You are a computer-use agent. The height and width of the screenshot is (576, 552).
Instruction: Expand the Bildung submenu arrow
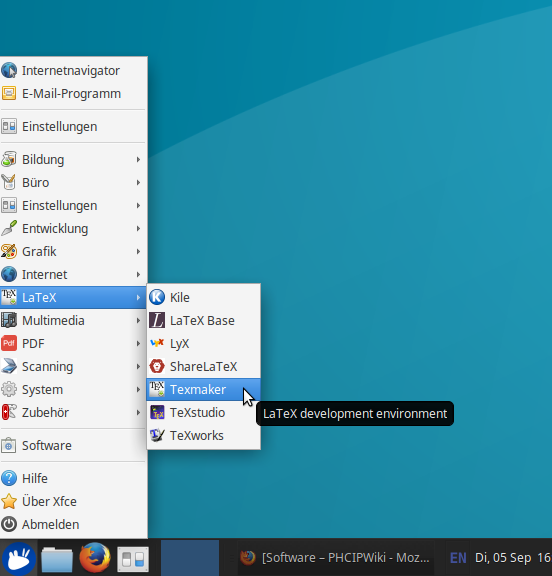(138, 159)
